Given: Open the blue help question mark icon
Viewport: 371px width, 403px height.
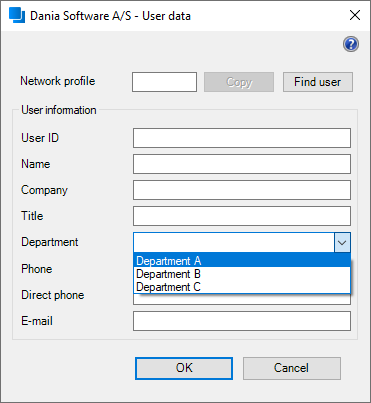Looking at the screenshot, I should pos(351,44).
